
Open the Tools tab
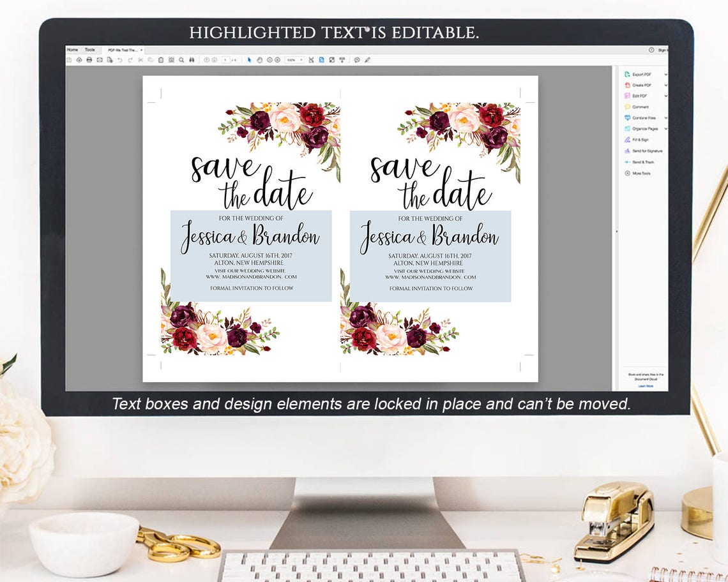click(89, 50)
